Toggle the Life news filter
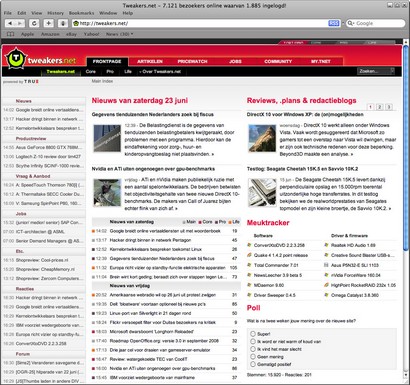410x385 pixels. pos(234,222)
